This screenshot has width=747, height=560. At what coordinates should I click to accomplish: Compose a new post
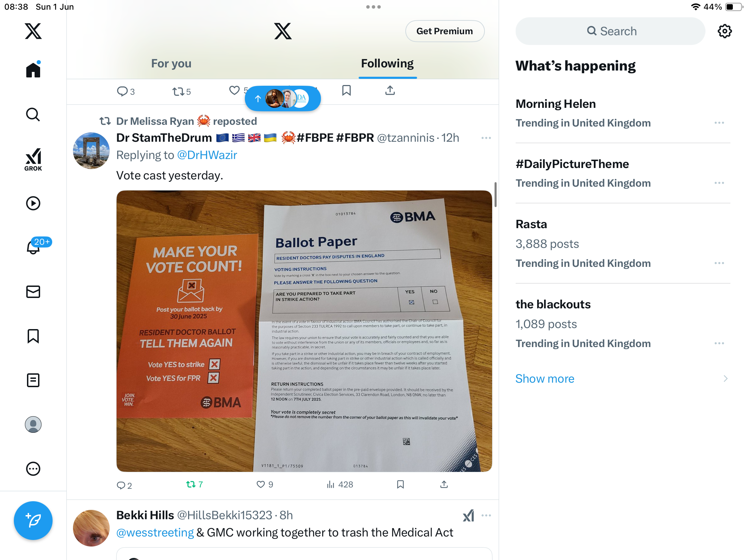click(33, 520)
